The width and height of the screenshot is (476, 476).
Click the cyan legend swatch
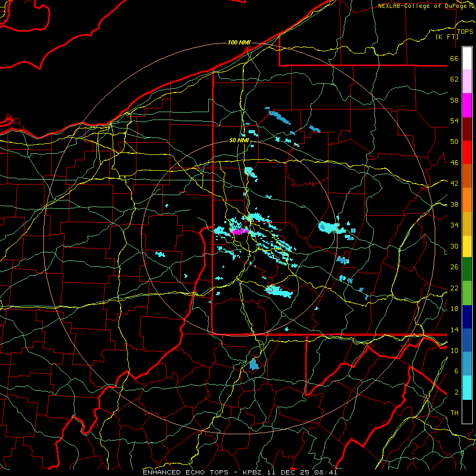point(467,388)
